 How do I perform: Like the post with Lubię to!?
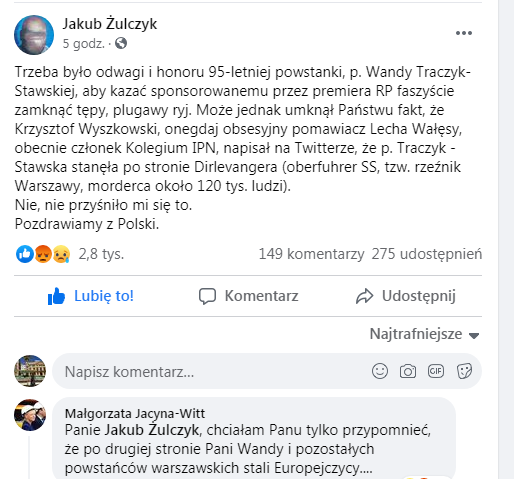click(x=91, y=296)
